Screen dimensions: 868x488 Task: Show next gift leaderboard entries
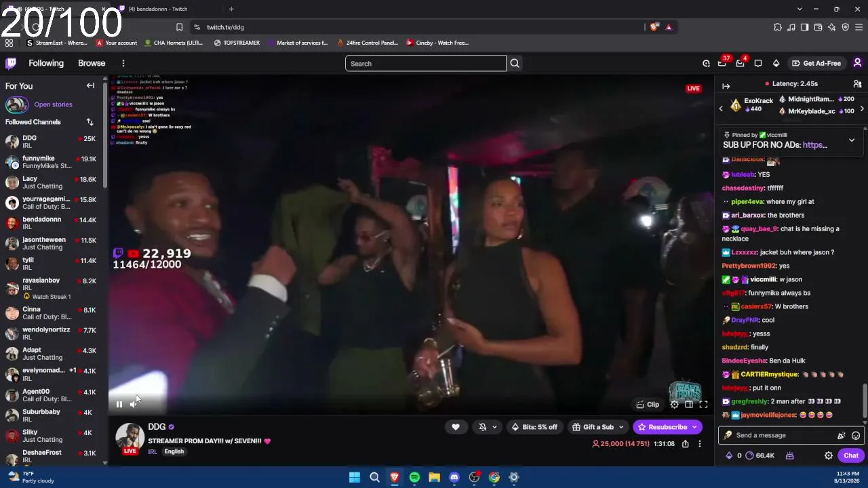[862, 108]
